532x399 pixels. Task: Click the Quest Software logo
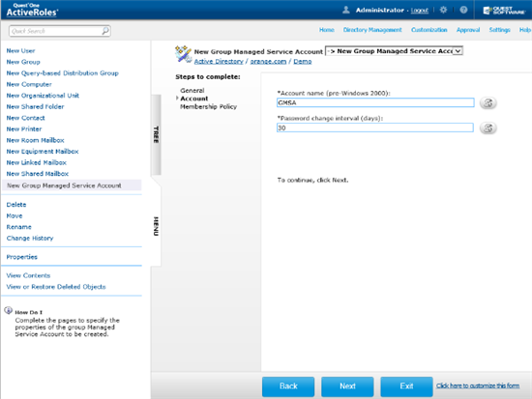504,11
